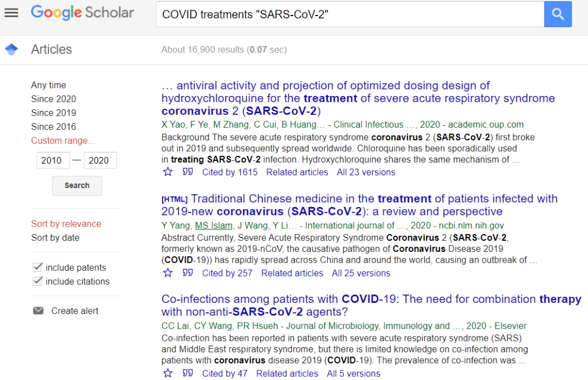The height and width of the screenshot is (380, 588).
Task: Click inside the 2010 start-year field
Action: point(52,160)
